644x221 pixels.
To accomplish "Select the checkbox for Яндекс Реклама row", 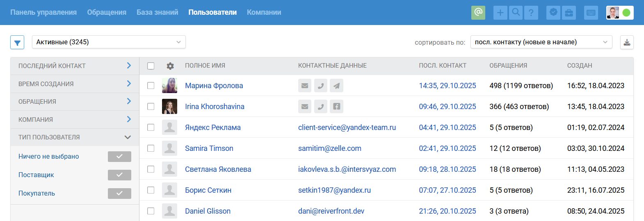I will tap(151, 128).
